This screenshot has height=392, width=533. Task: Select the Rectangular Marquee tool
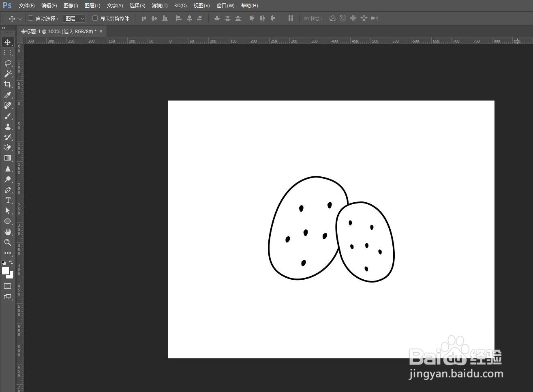pos(8,53)
